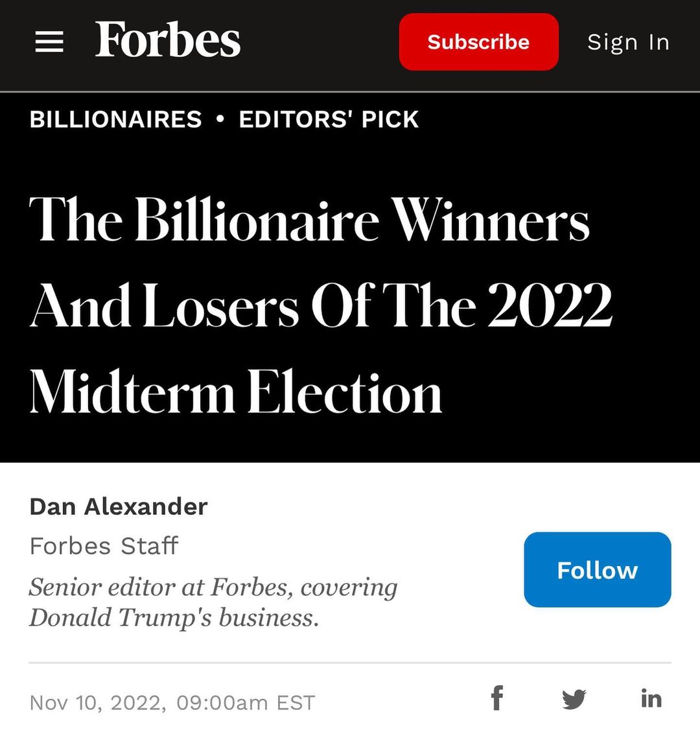Share article on Facebook
700x745 pixels.
pos(497,698)
